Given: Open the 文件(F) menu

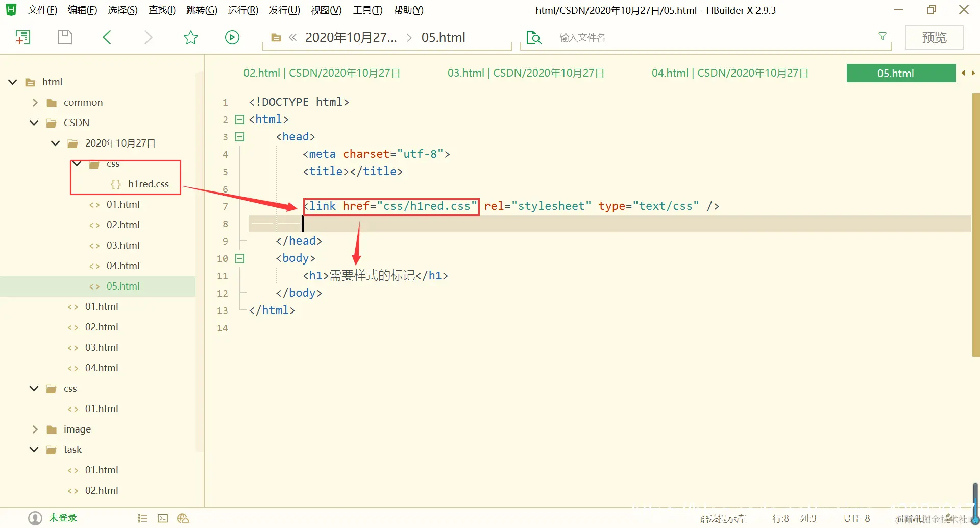Looking at the screenshot, I should click(x=42, y=10).
